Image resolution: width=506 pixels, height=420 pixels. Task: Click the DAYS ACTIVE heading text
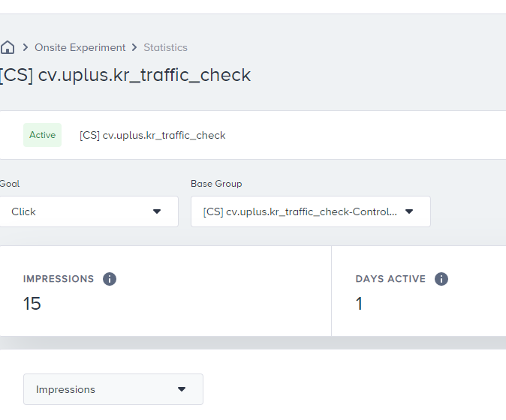[390, 279]
